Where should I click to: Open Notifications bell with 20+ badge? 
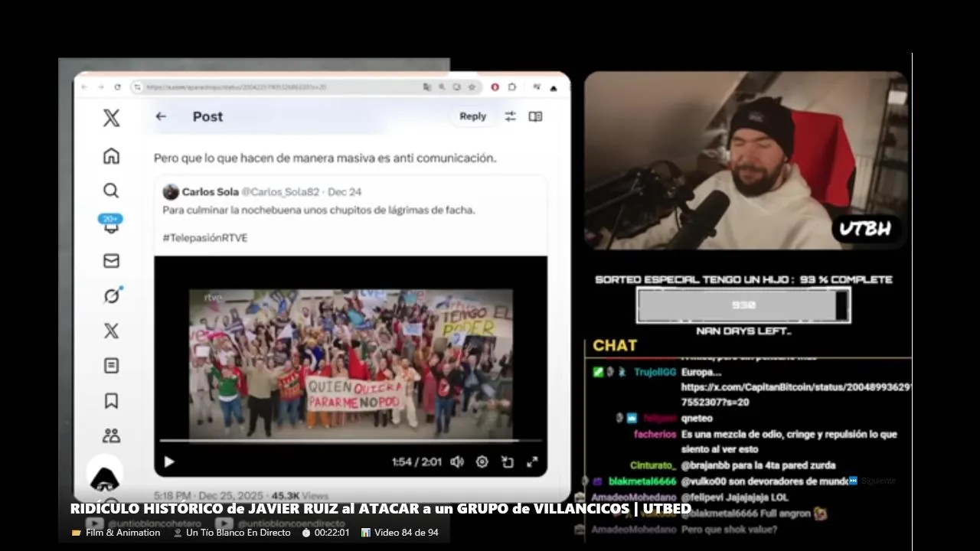[x=110, y=223]
